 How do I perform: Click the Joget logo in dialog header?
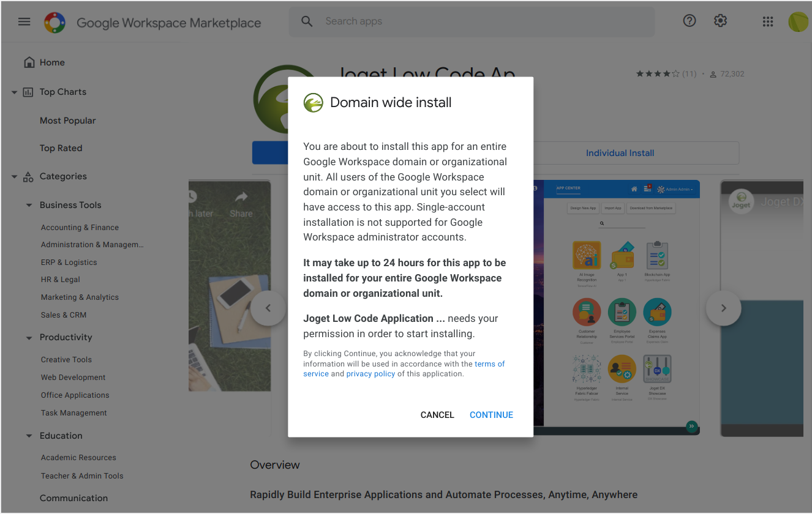click(314, 102)
